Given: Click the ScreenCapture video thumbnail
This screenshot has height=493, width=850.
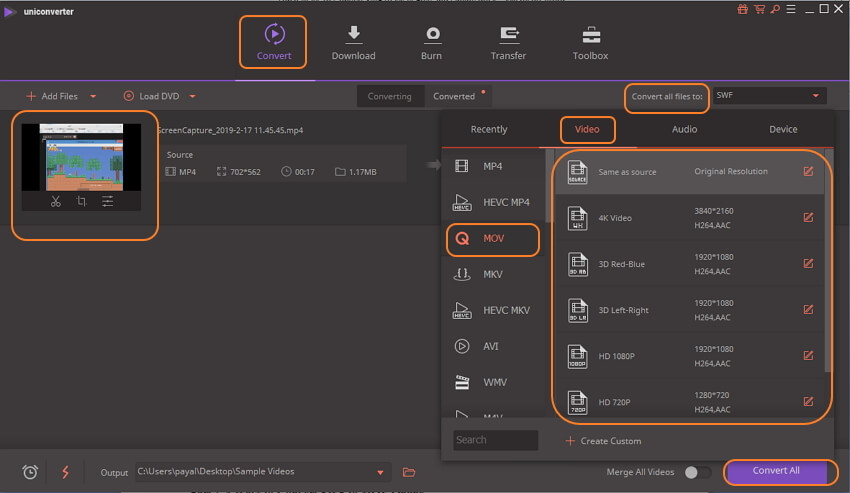Looking at the screenshot, I should point(81,157).
